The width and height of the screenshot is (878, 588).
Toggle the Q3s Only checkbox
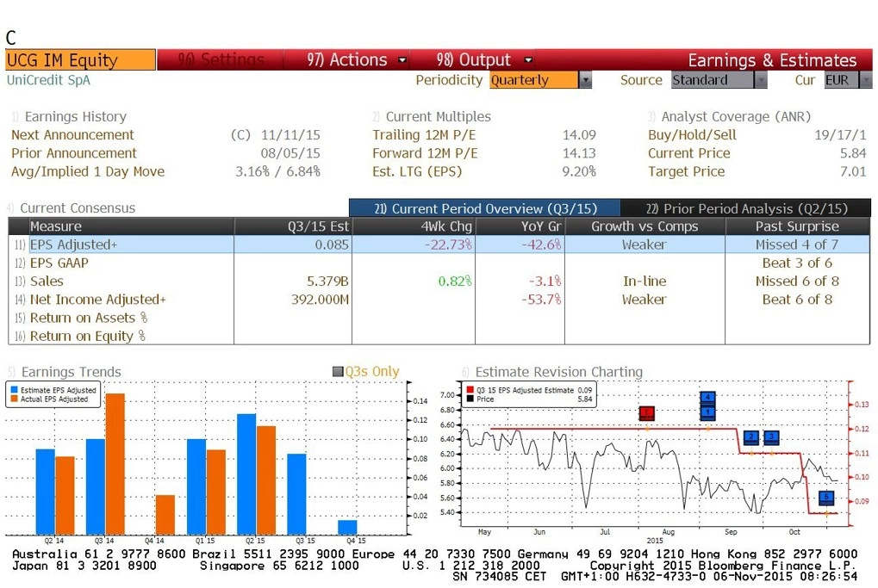pyautogui.click(x=338, y=372)
